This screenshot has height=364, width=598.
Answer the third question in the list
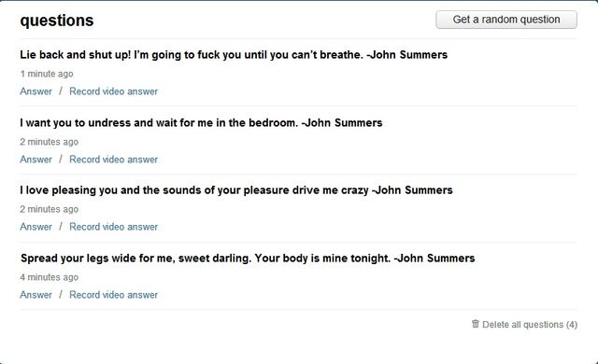(36, 227)
